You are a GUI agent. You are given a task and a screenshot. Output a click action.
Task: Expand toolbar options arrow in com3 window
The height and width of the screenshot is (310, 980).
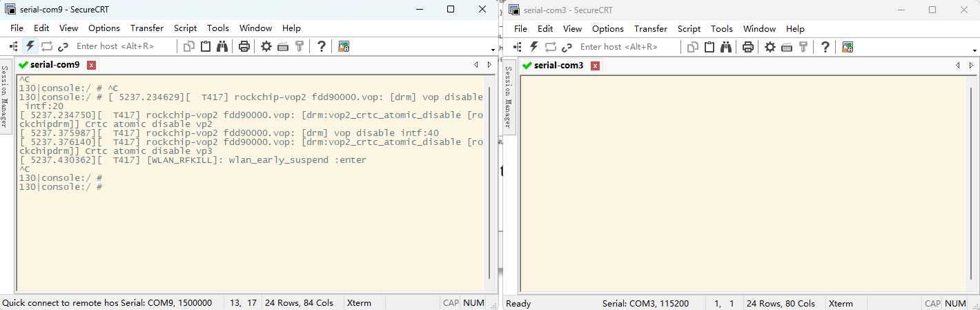976,50
